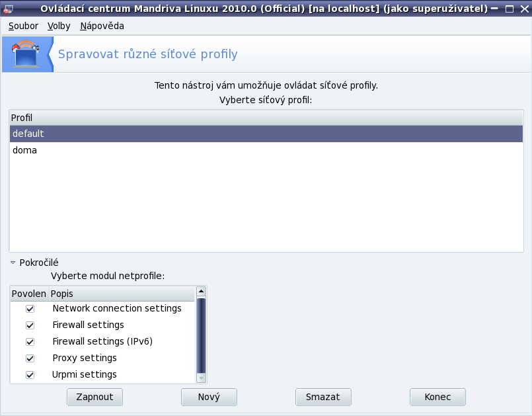
Task: Click the Firewall settings (IPv6) label
Action: (x=102, y=341)
